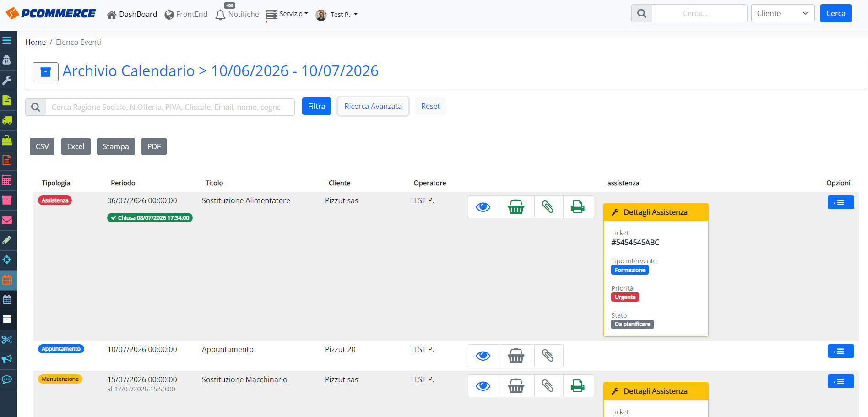
Task: Open options menu for Sostituzione Macchinario
Action: tap(841, 381)
